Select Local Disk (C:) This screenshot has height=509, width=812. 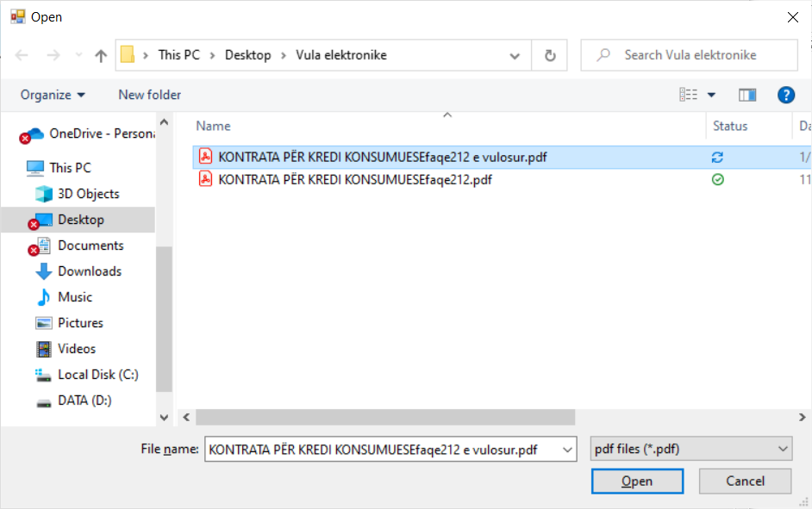coord(87,375)
